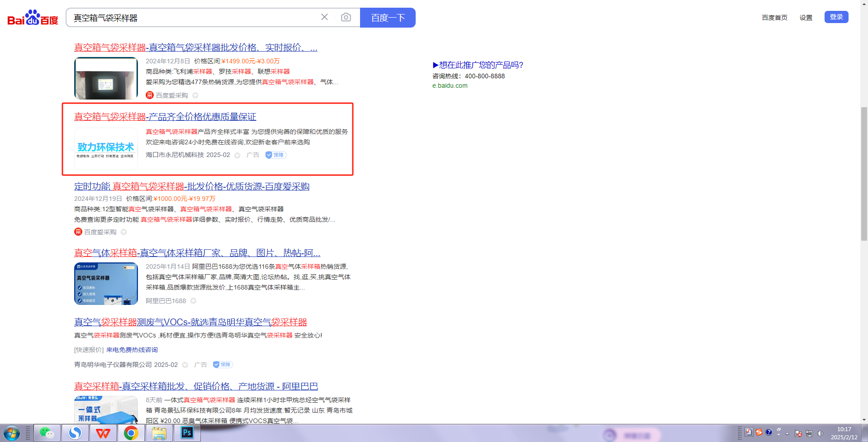Viewport: 868px width, 442px height.
Task: Expand arrow beside 百度爱采购 in first result
Action: click(x=195, y=95)
